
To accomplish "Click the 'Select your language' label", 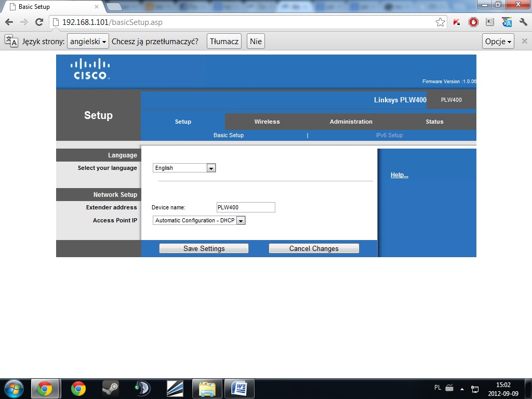I will 107,168.
